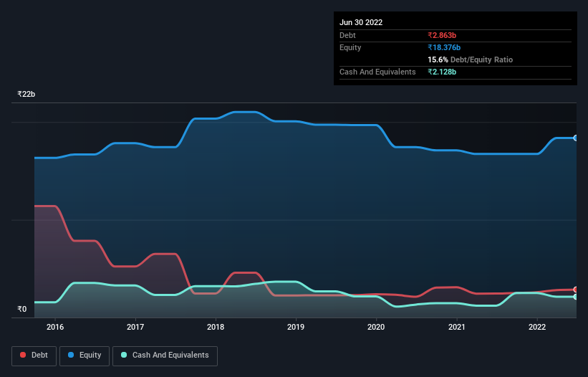The height and width of the screenshot is (377, 588).
Task: Click the Cash And Equivalents tooltip label
Action: (377, 72)
